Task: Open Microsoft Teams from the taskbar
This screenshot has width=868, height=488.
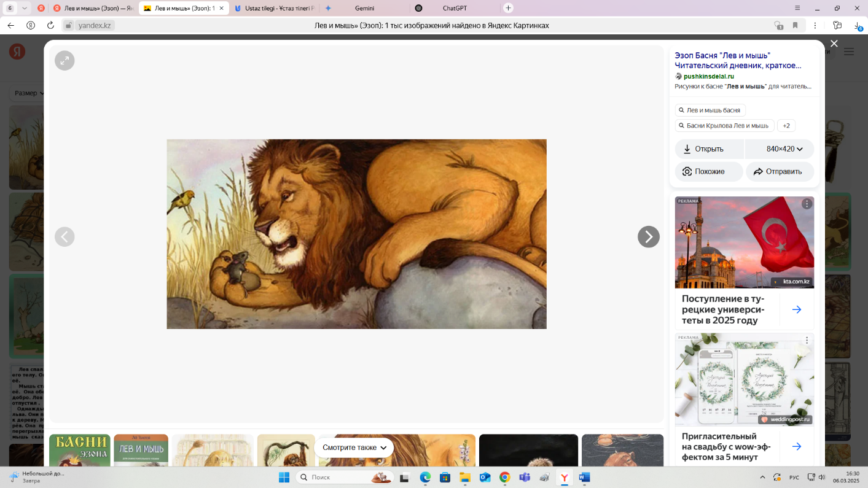Action: click(525, 477)
